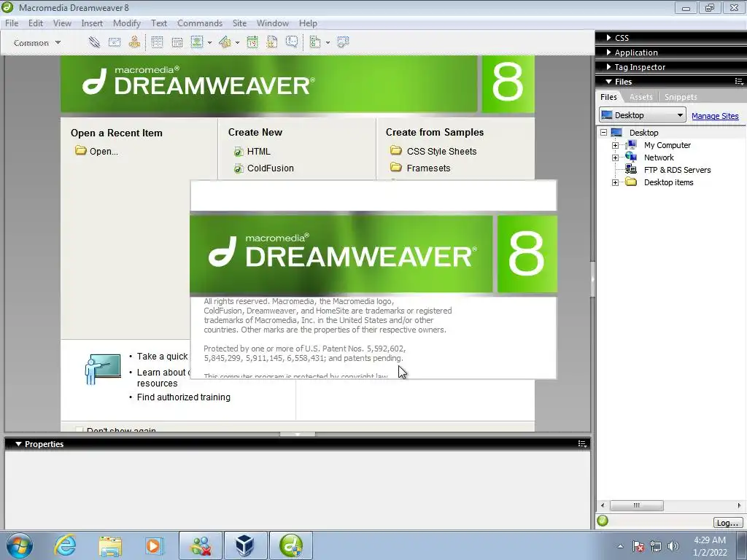
Task: Expand the Tag Inspector panel
Action: 608,67
